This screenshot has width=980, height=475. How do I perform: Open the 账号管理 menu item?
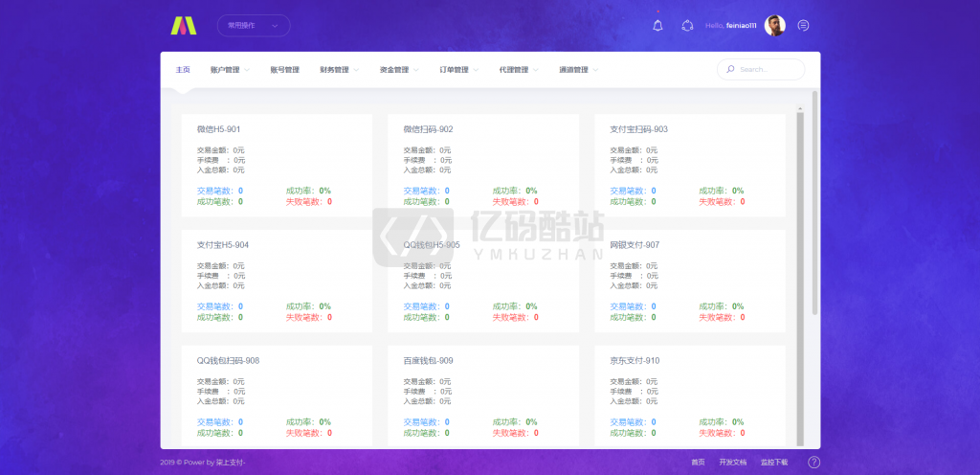pyautogui.click(x=284, y=70)
